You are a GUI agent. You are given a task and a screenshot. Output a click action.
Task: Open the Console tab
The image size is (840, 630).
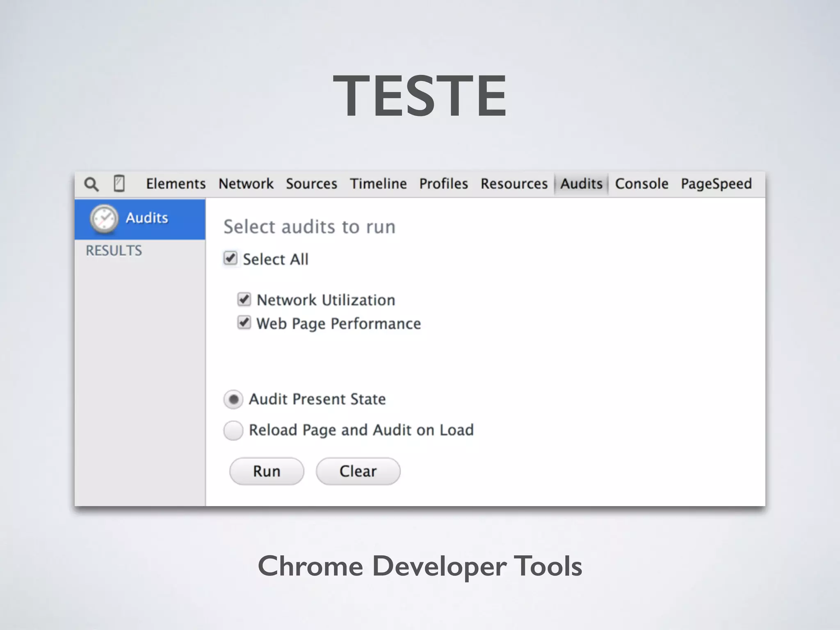tap(641, 184)
